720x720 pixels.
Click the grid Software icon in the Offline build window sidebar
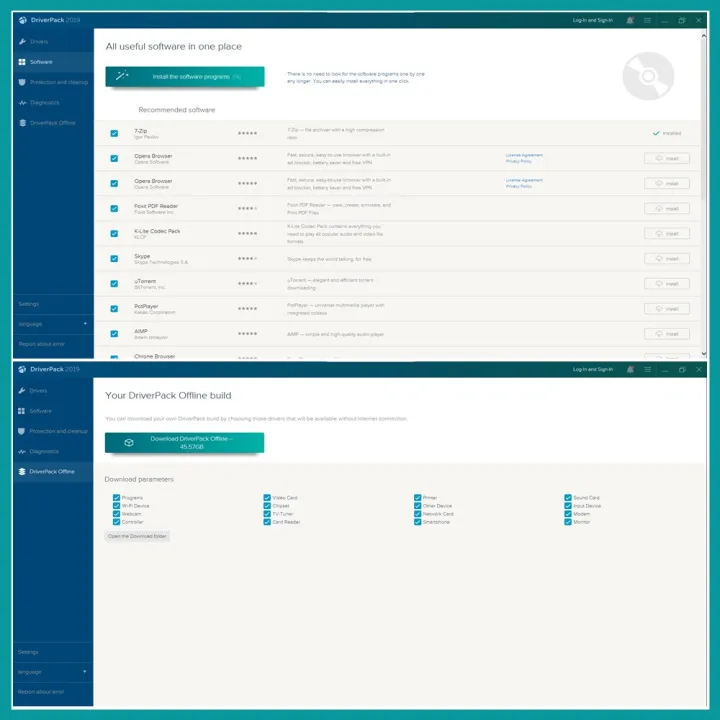(x=22, y=411)
